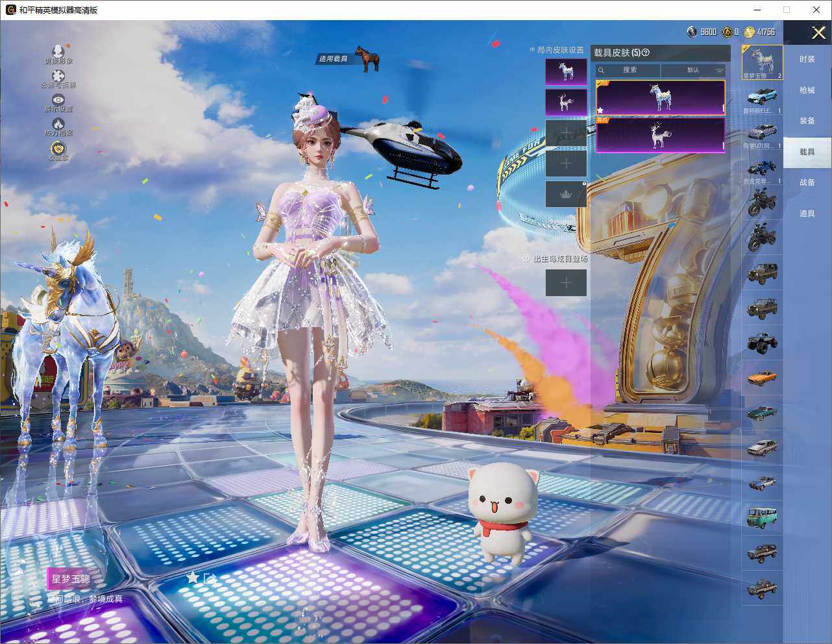Select the second motorcycle in vehicle list
The height and width of the screenshot is (644, 832).
[762, 237]
